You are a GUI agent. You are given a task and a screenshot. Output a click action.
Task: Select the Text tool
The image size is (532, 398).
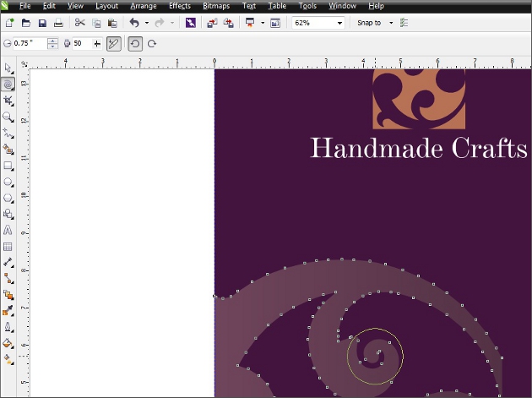[x=8, y=230]
